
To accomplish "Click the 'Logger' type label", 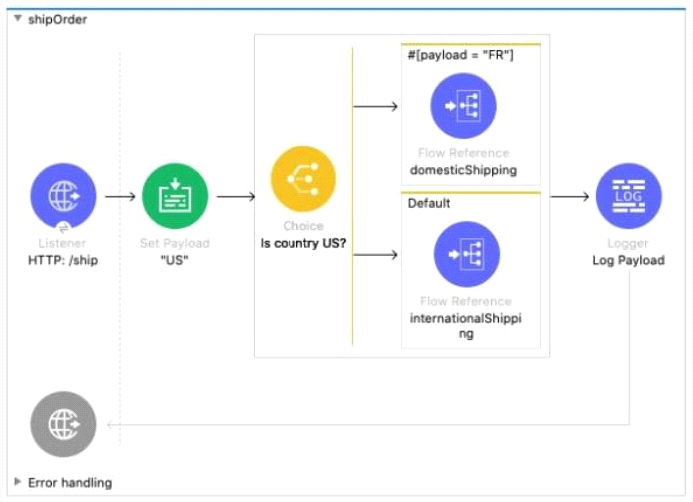I will click(x=628, y=243).
